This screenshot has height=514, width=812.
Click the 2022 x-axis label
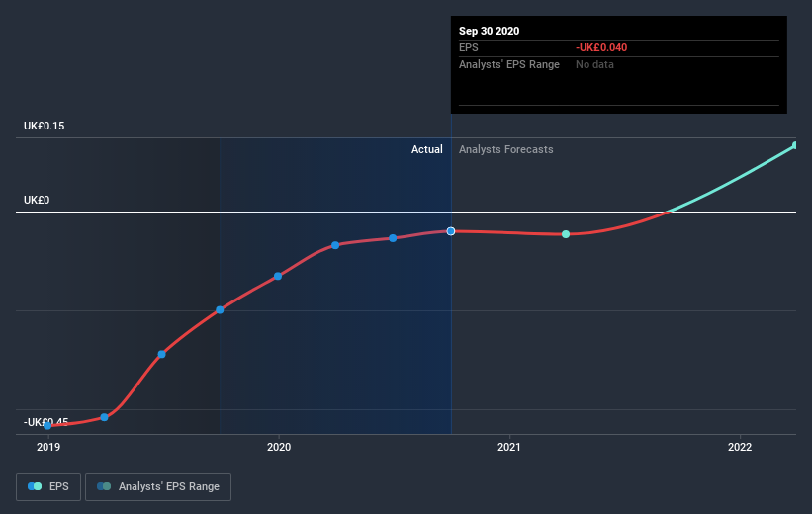tap(740, 447)
